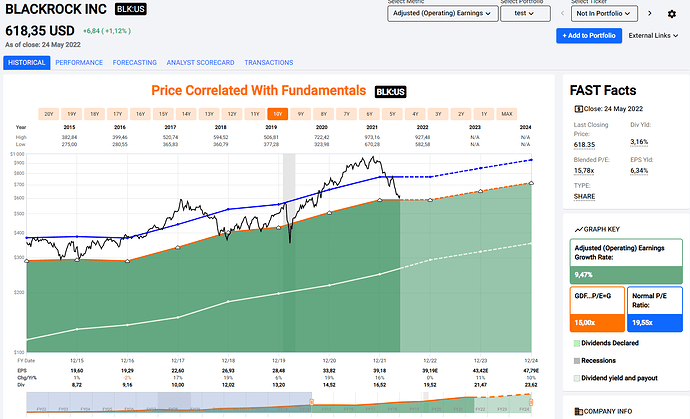Image resolution: width=690 pixels, height=419 pixels.
Task: Select the 1Y time range
Action: click(484, 114)
